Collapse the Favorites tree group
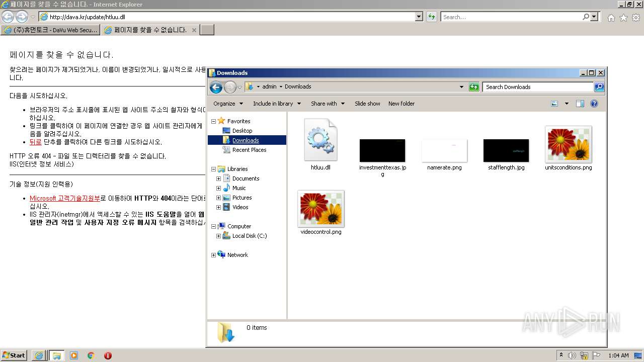This screenshot has width=644, height=362. 213,121
